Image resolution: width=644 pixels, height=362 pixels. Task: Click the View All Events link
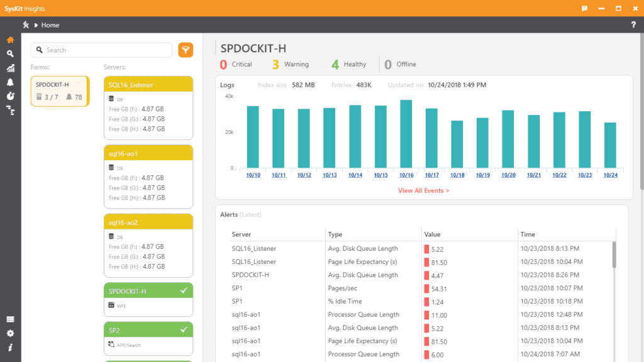(x=423, y=190)
